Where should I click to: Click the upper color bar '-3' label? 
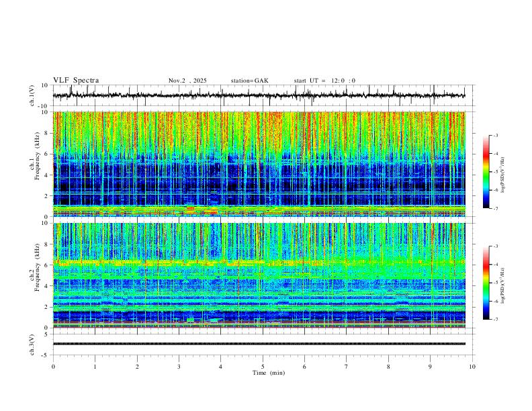click(x=496, y=135)
